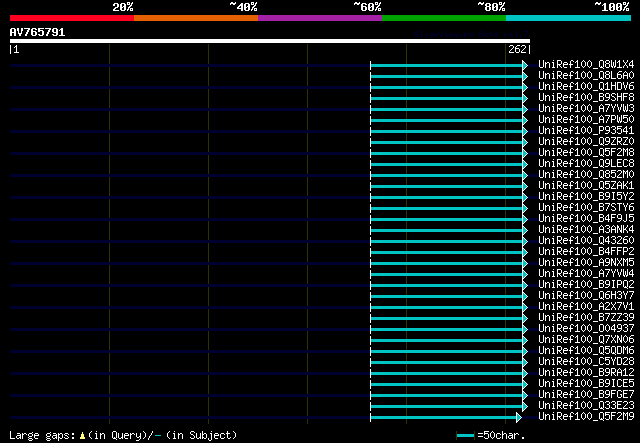Click the orange ~40% legend color segment
This screenshot has width=640, height=443.
point(196,18)
